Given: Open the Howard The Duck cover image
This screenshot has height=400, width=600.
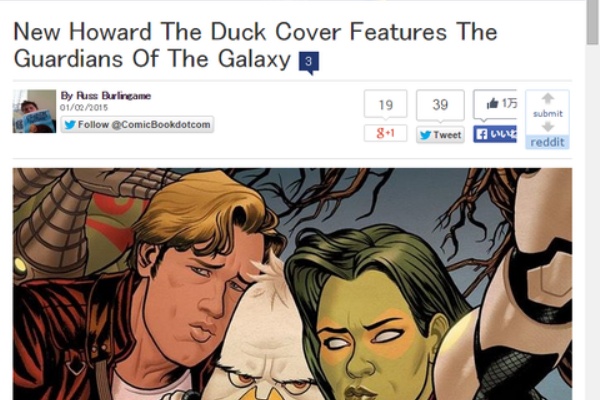Looking at the screenshot, I should pyautogui.click(x=292, y=284).
